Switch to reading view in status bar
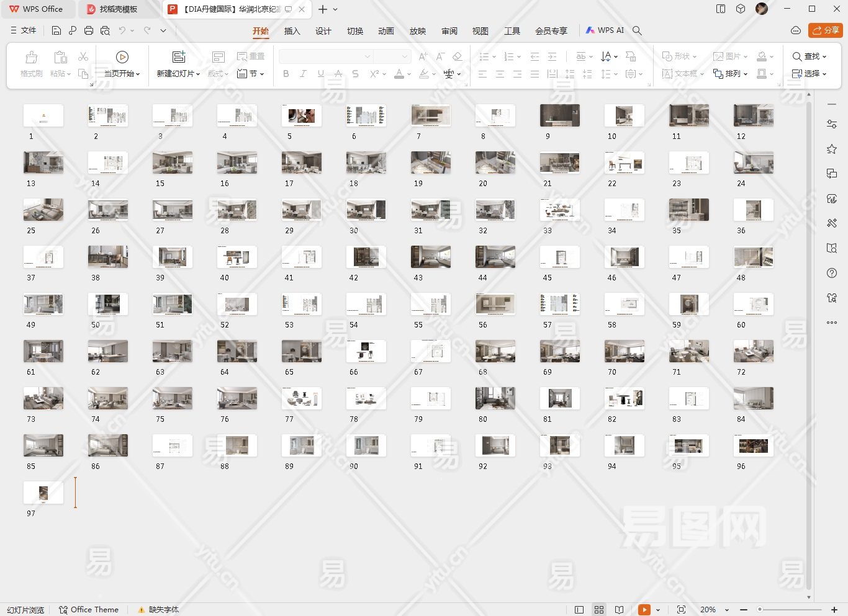848x616 pixels. pyautogui.click(x=619, y=610)
